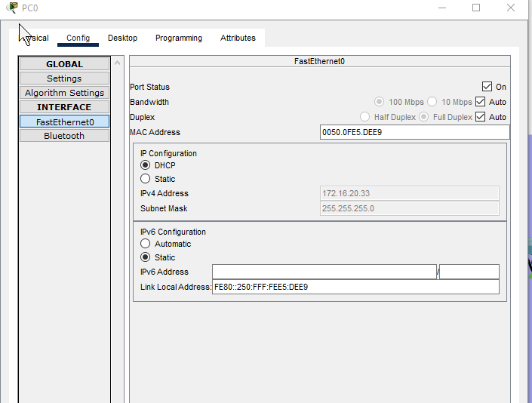
Task: Switch to the Desktop tab
Action: tap(122, 38)
